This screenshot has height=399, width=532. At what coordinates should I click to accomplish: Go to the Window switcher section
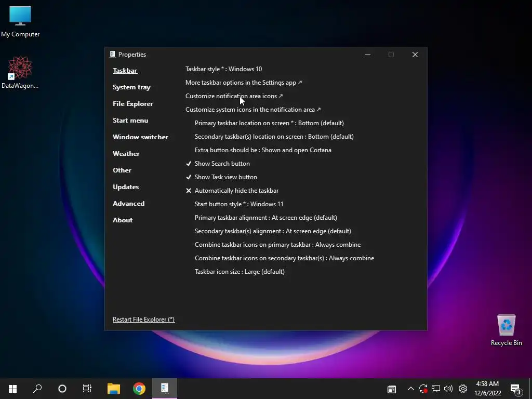(x=140, y=137)
